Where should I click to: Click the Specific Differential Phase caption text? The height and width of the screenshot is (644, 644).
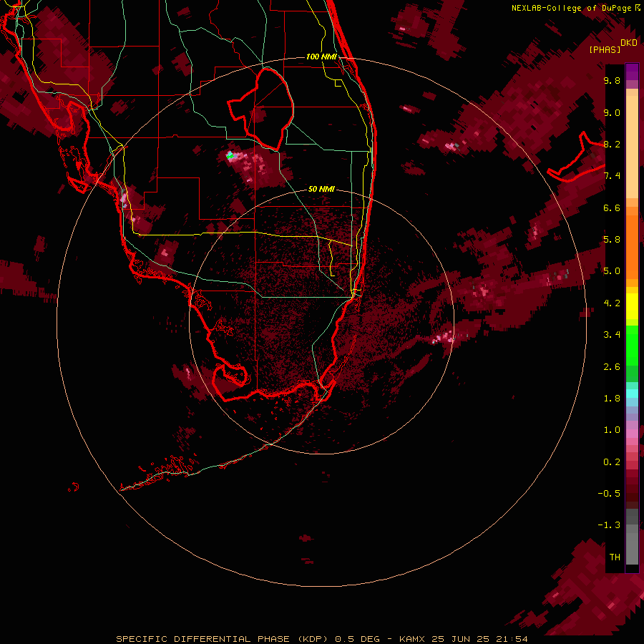coord(321,639)
